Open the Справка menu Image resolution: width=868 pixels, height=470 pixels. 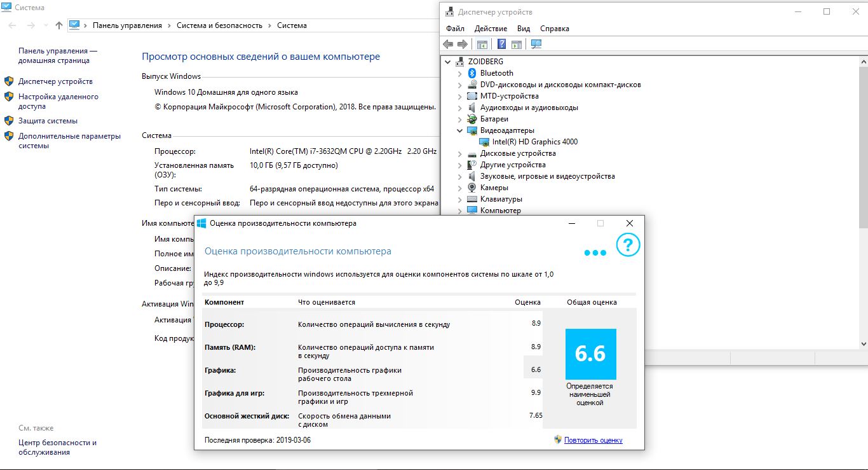click(555, 29)
